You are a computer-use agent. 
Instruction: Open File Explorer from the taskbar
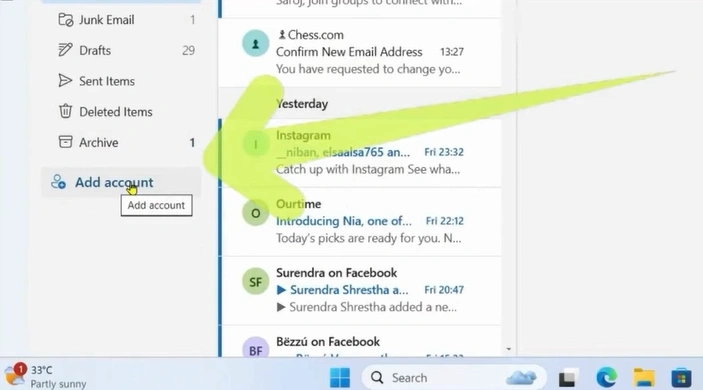[644, 377]
